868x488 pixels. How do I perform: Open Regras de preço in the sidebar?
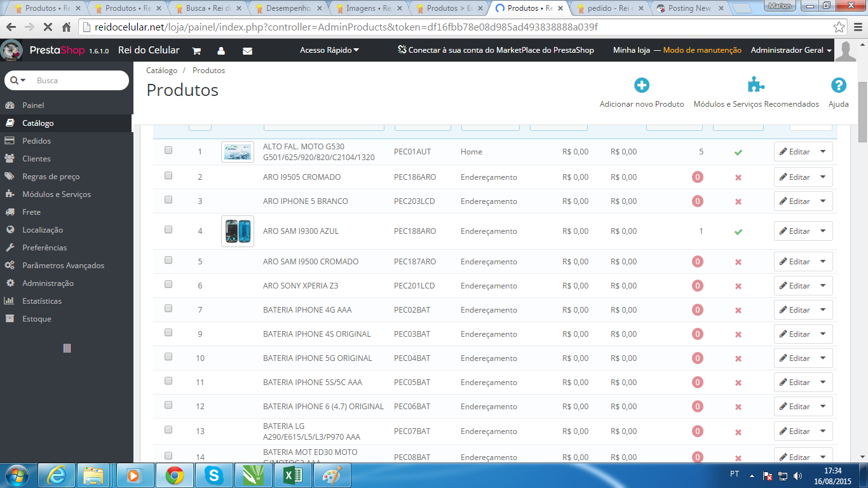[66, 177]
